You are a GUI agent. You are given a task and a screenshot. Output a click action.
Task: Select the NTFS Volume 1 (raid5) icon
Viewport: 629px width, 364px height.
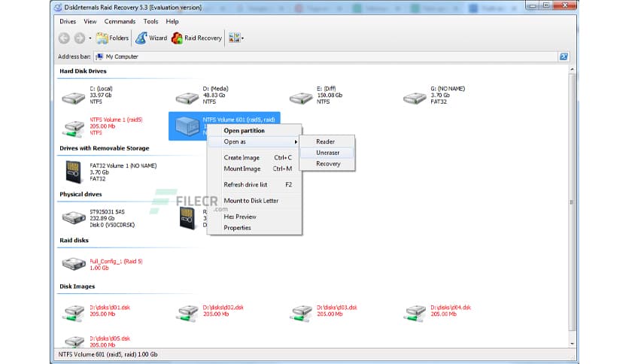(x=74, y=129)
